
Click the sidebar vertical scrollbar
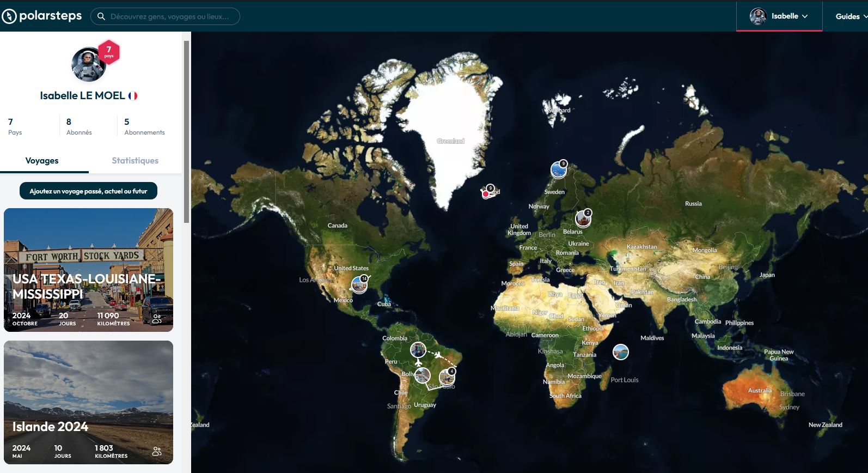(186, 132)
